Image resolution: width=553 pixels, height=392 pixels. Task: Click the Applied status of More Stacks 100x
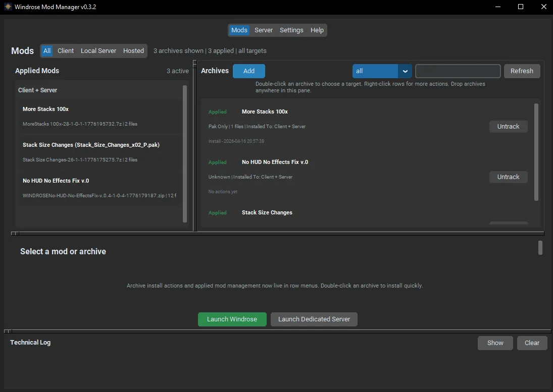click(217, 111)
